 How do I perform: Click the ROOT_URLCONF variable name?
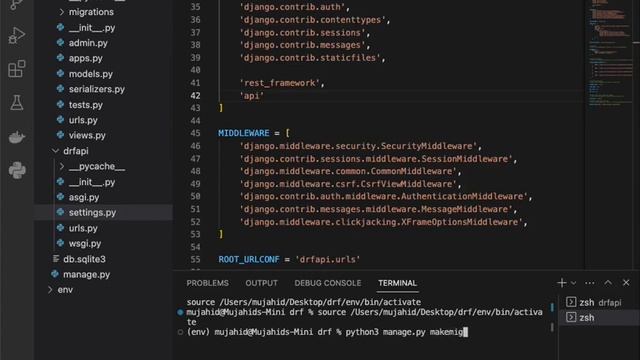click(x=249, y=259)
